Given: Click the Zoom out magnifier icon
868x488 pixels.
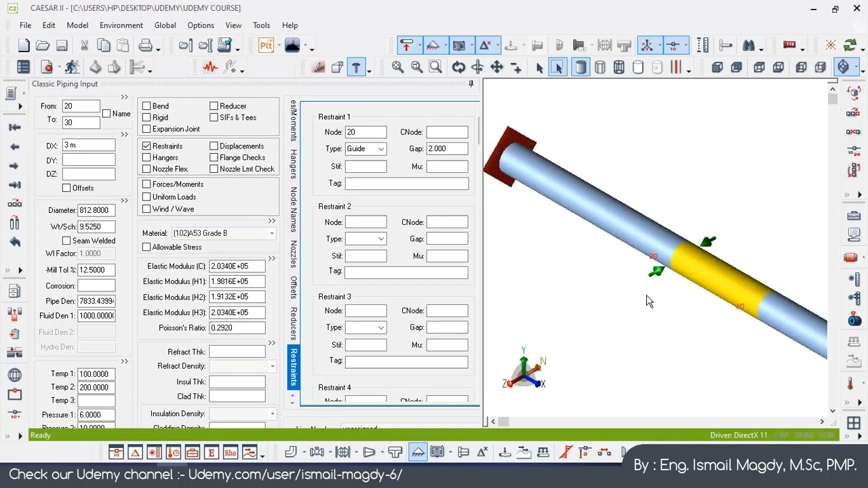Looking at the screenshot, I should coord(416,67).
